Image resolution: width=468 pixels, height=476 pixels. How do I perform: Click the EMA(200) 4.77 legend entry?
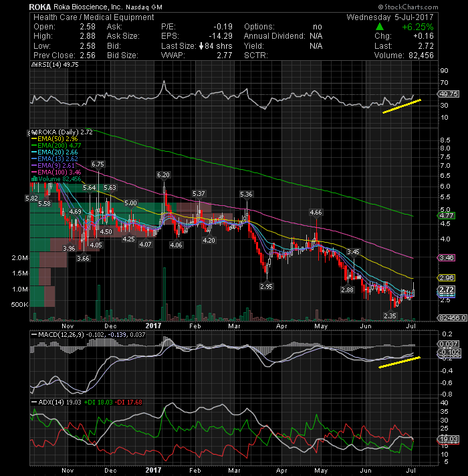click(x=56, y=146)
